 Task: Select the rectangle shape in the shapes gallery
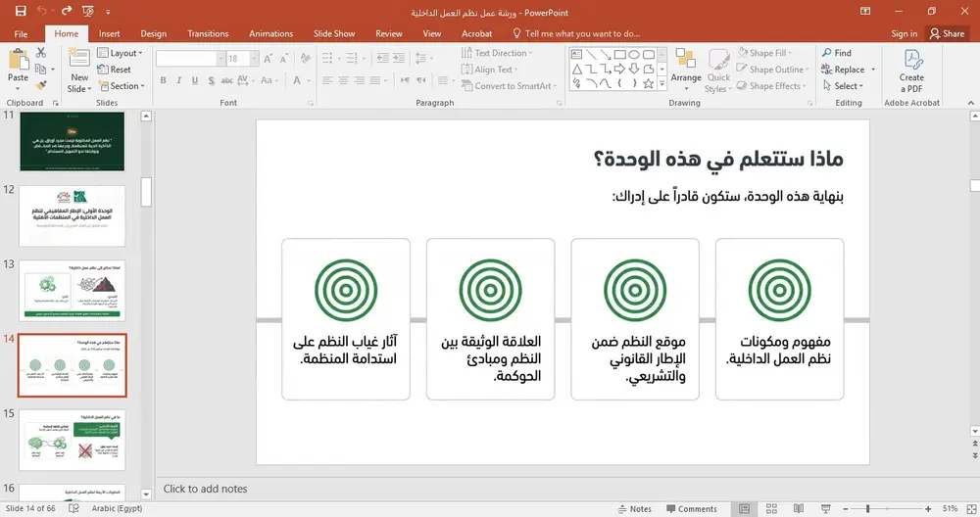(x=619, y=54)
